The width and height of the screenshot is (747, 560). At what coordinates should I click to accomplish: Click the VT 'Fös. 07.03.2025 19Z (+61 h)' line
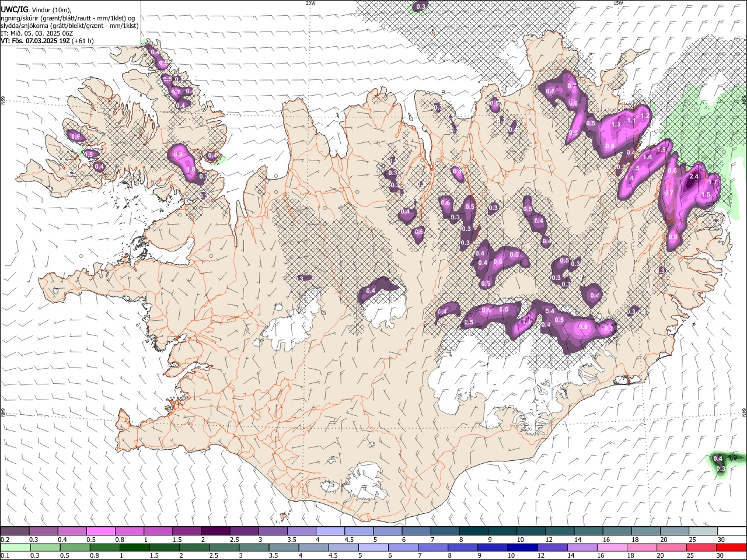[47, 41]
